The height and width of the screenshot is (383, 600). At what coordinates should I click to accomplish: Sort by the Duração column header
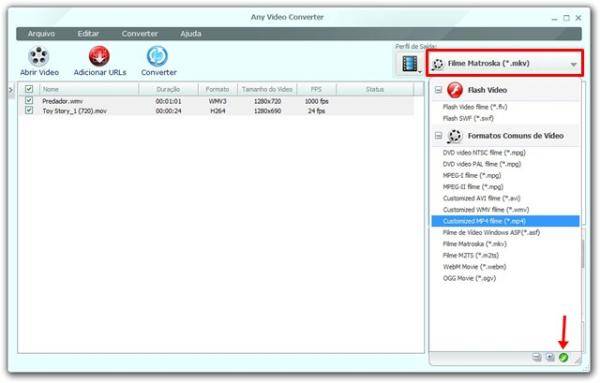coord(168,90)
